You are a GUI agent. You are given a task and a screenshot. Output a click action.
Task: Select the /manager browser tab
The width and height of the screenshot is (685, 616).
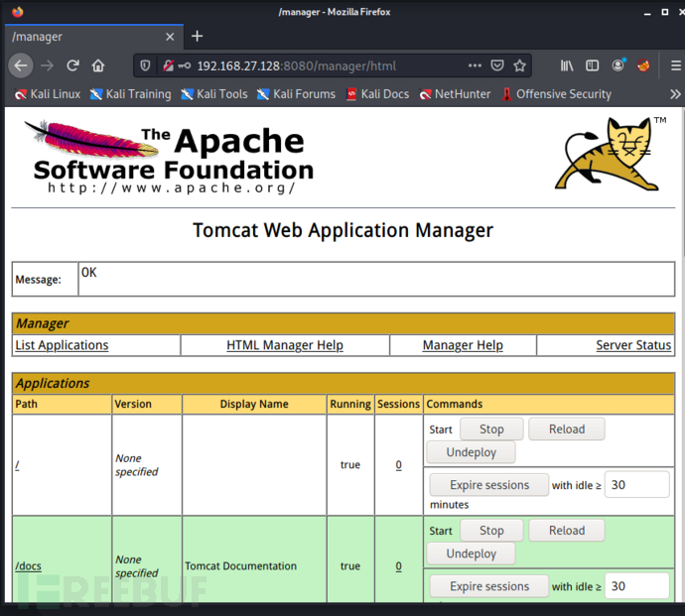94,37
